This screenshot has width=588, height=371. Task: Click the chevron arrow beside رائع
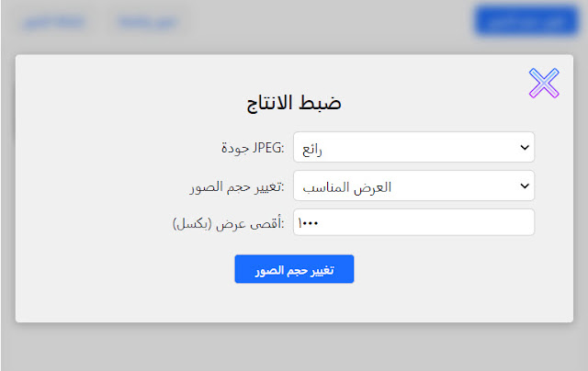[x=525, y=147]
